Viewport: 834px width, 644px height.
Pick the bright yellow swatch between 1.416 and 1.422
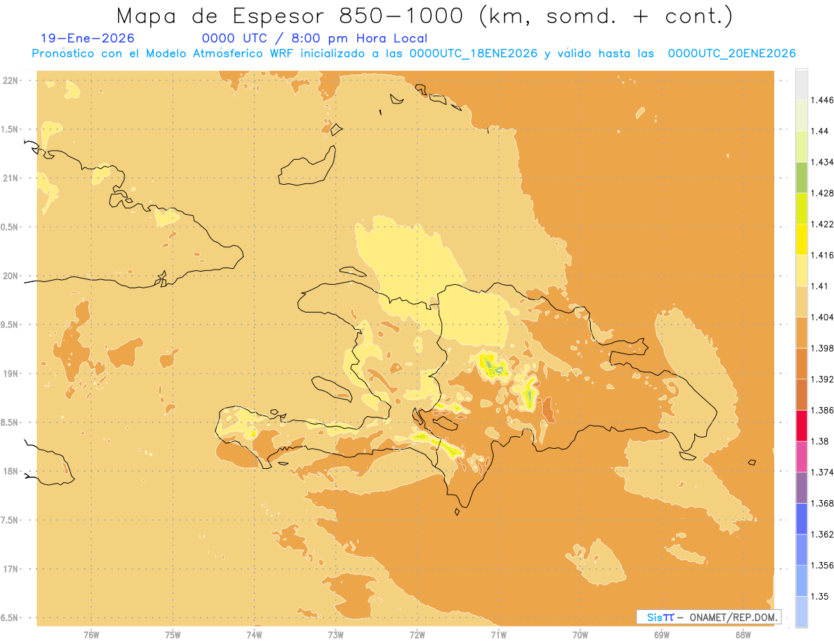[801, 240]
